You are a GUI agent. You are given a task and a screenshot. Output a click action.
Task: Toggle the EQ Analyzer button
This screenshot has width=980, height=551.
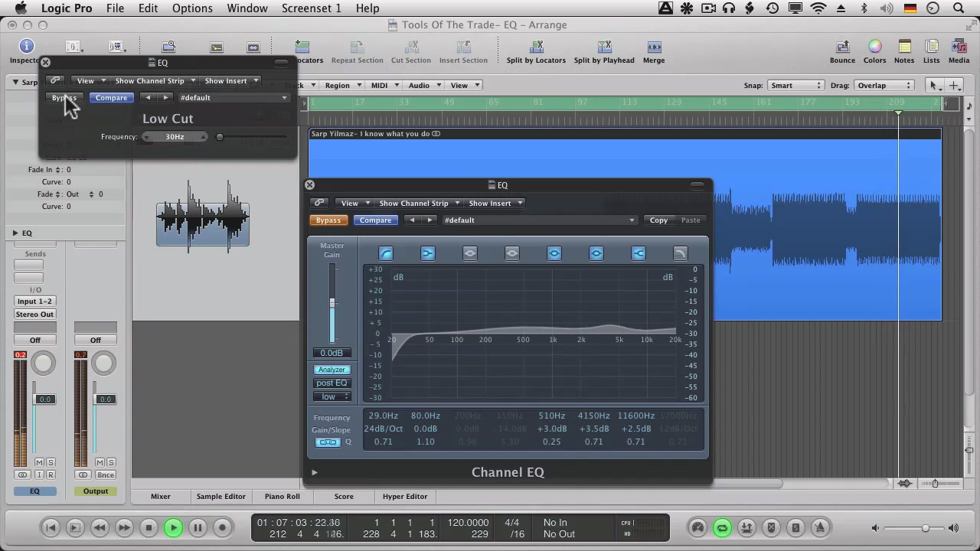tap(332, 370)
